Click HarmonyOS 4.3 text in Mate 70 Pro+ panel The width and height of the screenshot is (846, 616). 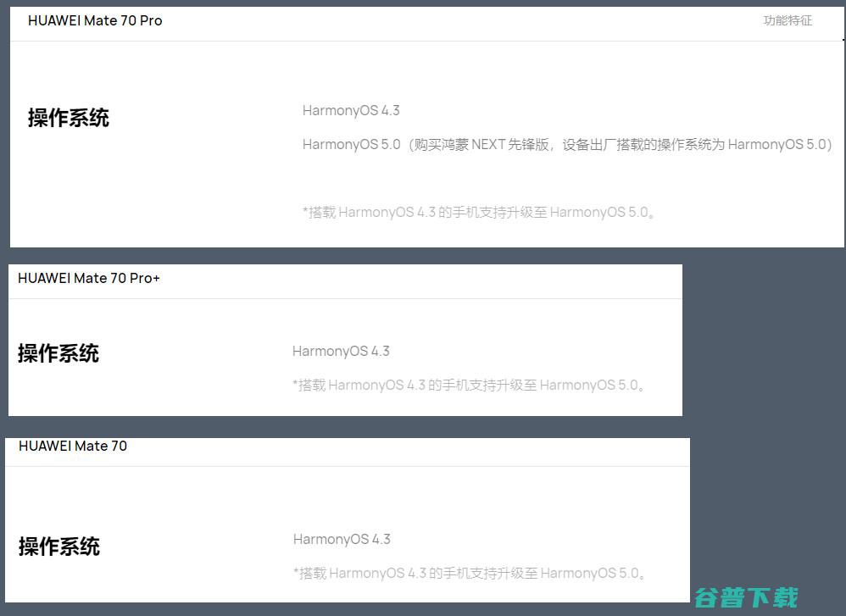pos(341,351)
